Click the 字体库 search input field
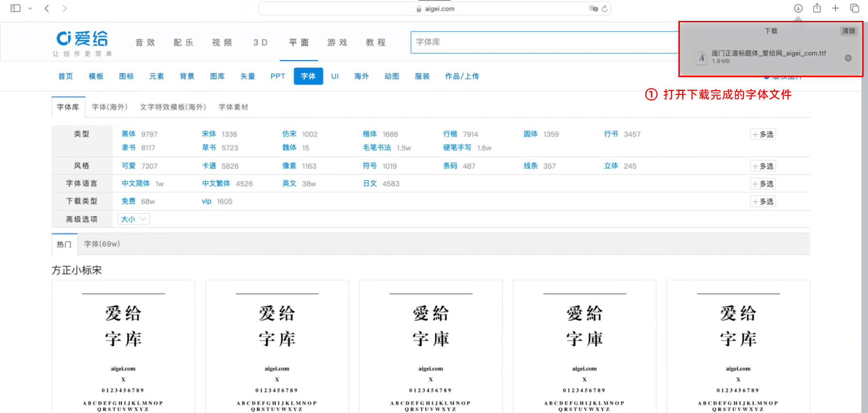The image size is (868, 413). pos(544,42)
